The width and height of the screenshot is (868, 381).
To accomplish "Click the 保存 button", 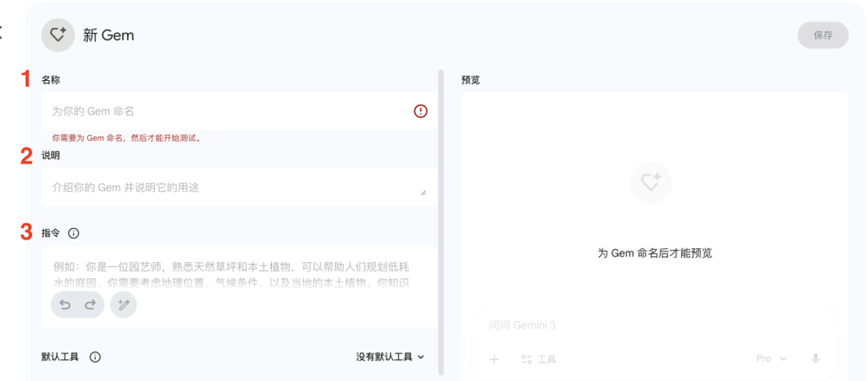I will (x=823, y=35).
